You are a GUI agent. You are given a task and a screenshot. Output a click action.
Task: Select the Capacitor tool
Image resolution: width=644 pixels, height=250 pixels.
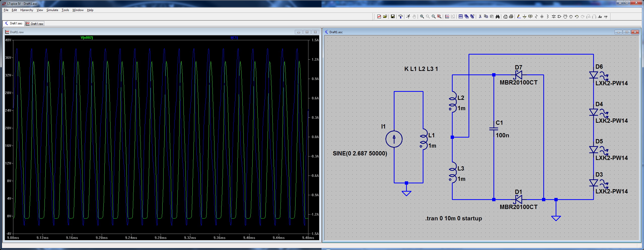point(542,17)
